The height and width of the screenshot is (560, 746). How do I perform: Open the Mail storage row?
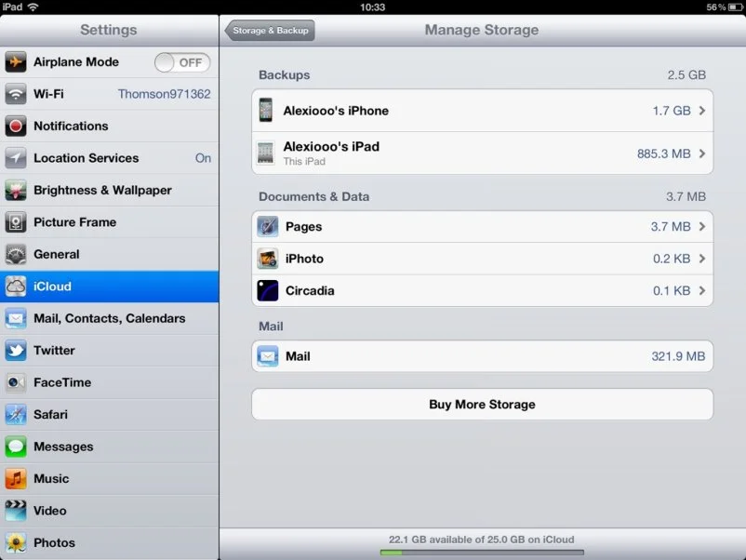coord(483,356)
